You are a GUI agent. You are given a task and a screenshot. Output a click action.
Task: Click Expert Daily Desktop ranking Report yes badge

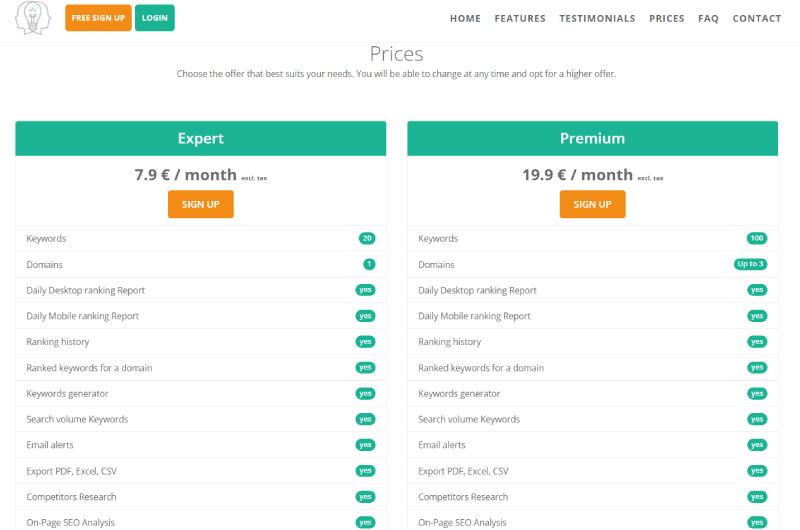coord(365,290)
